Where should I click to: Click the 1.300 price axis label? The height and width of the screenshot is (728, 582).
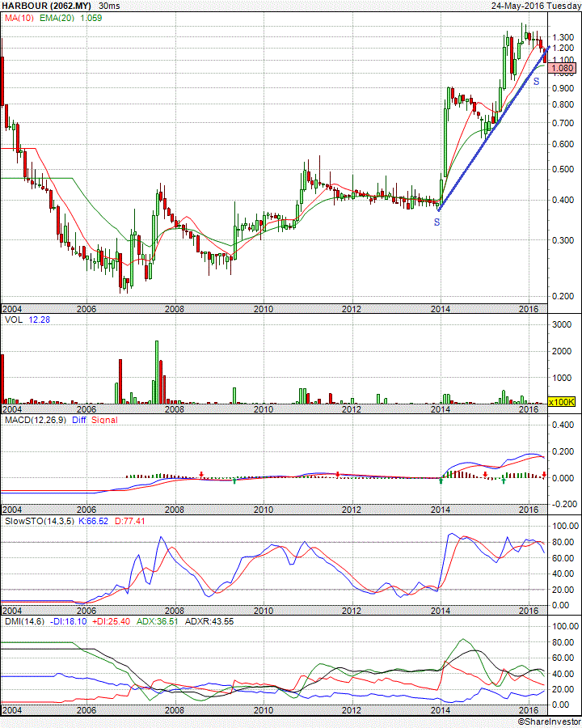(563, 37)
